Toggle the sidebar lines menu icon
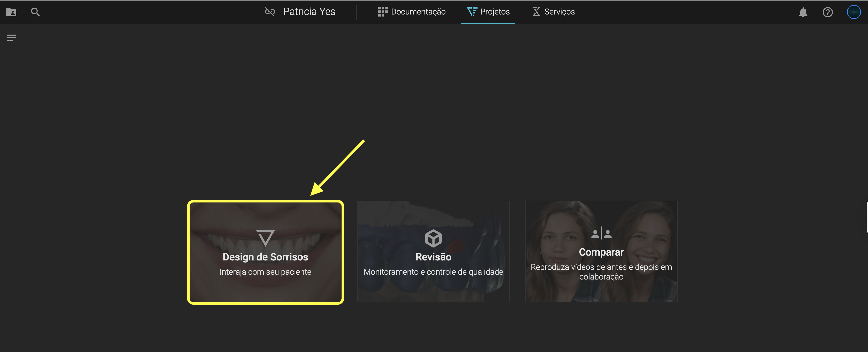868x352 pixels. pos(11,38)
